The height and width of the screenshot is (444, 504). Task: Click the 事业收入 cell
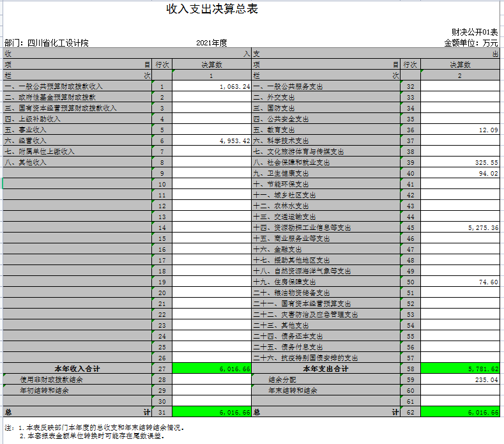(77, 130)
